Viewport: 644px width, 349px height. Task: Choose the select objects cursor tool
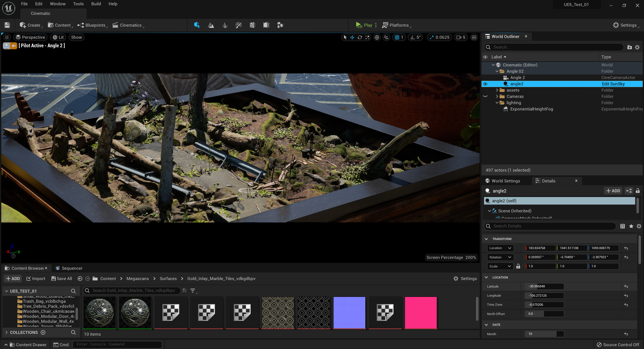click(x=345, y=37)
